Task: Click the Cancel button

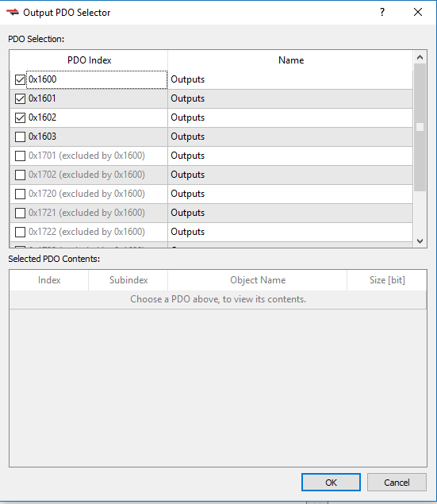Action: tap(397, 482)
